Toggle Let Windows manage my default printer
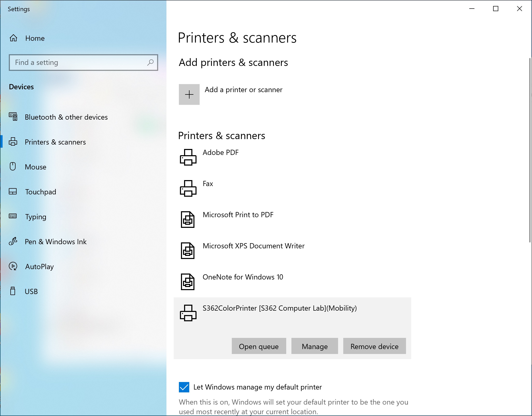 click(184, 387)
